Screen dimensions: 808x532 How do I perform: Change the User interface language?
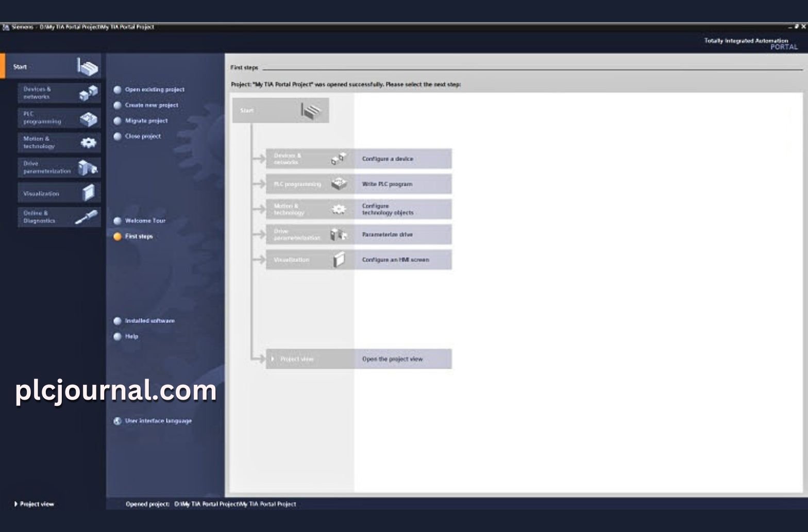[158, 421]
